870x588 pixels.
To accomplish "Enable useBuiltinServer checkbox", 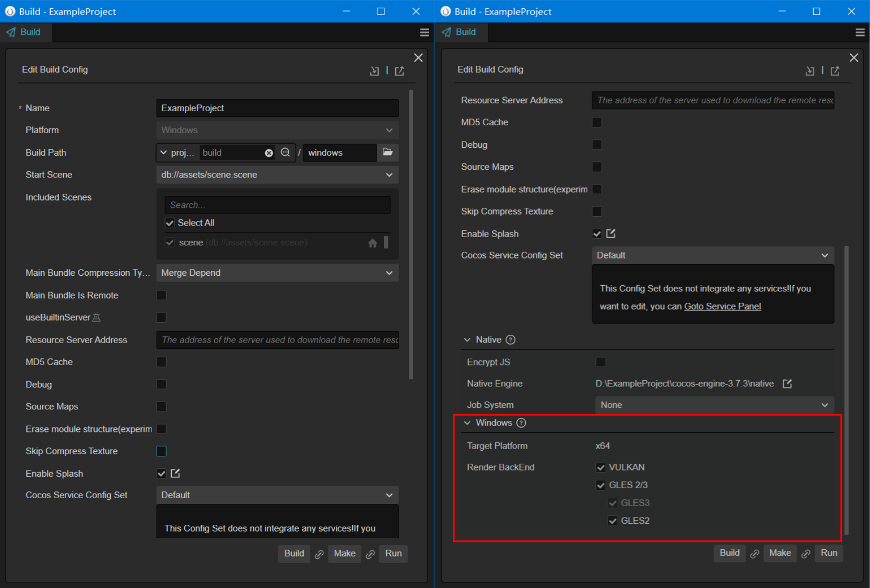I will click(161, 317).
